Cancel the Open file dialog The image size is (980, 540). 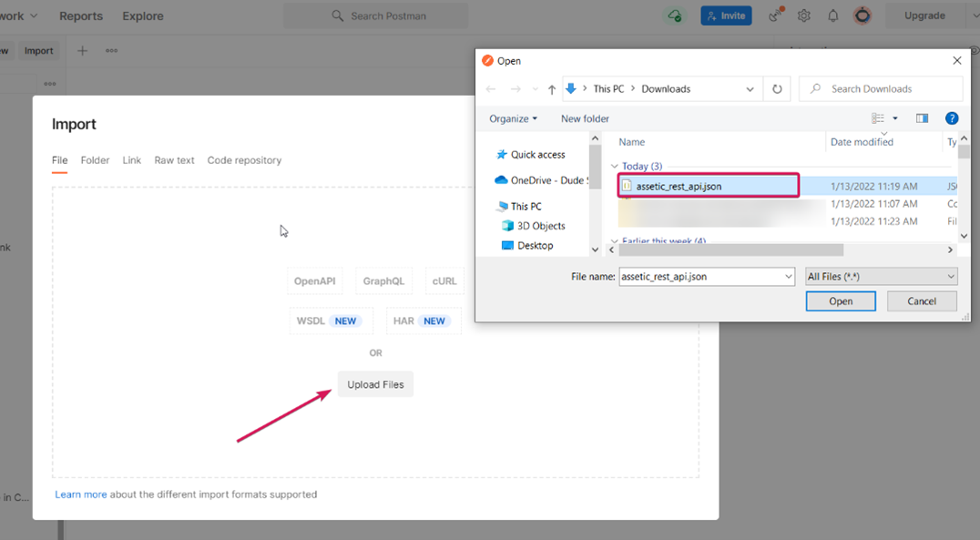(922, 301)
